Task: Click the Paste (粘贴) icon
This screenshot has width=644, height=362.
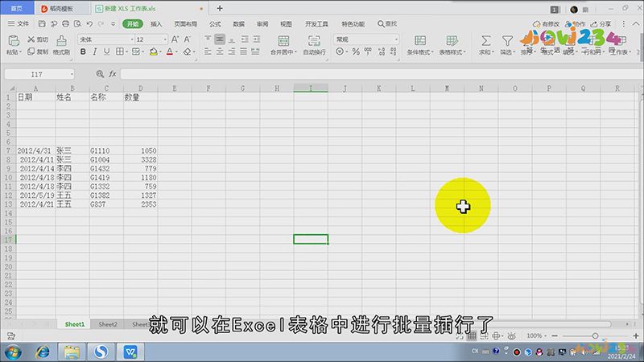Action: point(14,41)
